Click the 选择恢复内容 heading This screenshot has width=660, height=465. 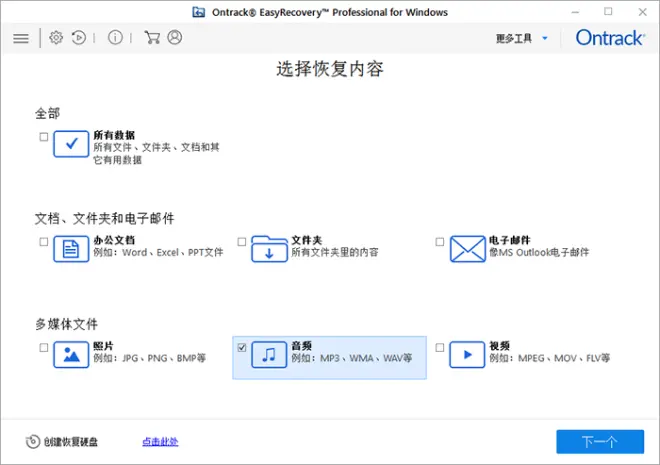[x=330, y=69]
